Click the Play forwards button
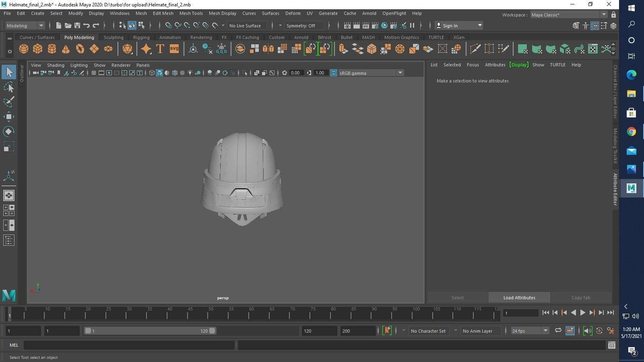Image resolution: width=644 pixels, height=362 pixels. point(582,313)
